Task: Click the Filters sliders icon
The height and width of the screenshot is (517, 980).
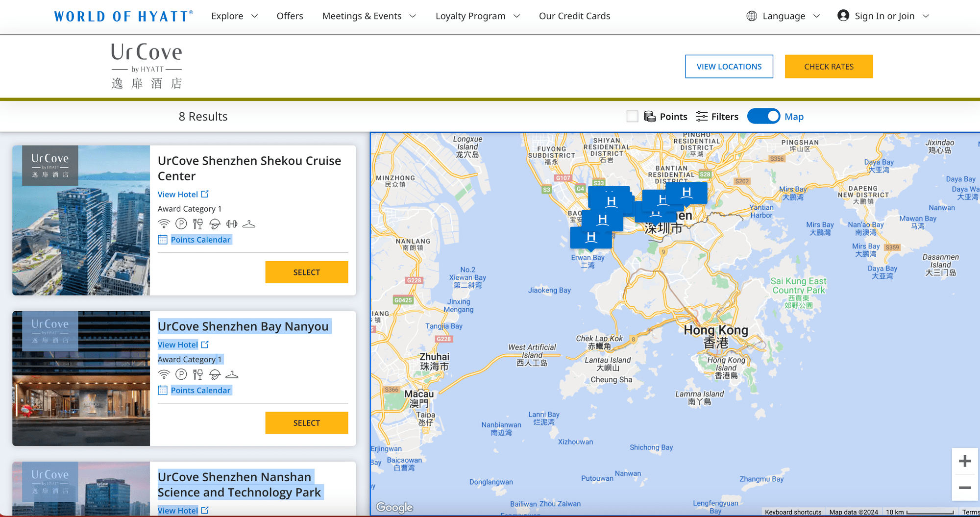Action: [x=702, y=117]
